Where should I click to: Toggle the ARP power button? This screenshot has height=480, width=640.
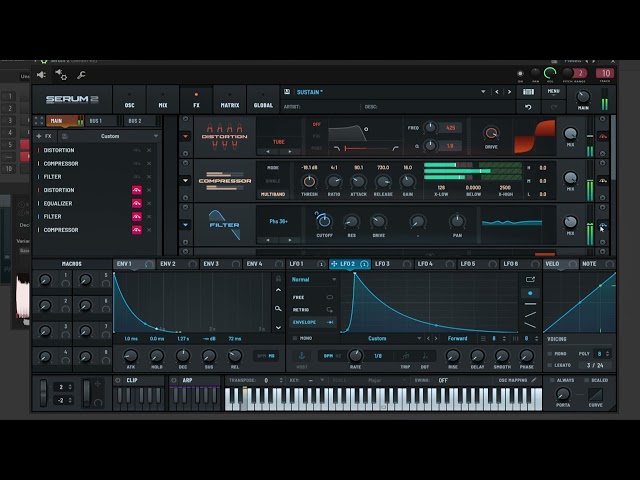point(173,380)
